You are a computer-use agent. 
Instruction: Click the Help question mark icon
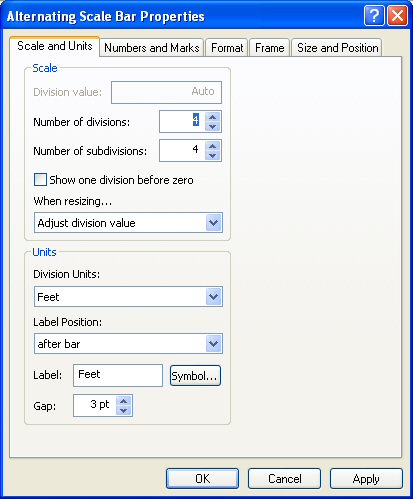pyautogui.click(x=374, y=16)
